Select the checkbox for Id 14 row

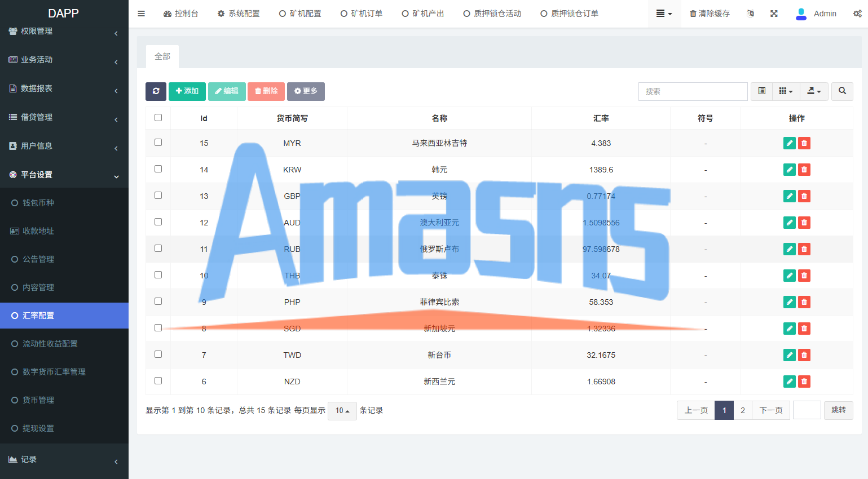pyautogui.click(x=158, y=169)
